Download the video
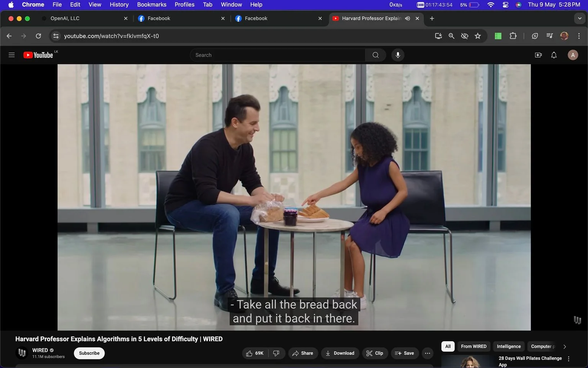Image resolution: width=588 pixels, height=368 pixels. 340,353
